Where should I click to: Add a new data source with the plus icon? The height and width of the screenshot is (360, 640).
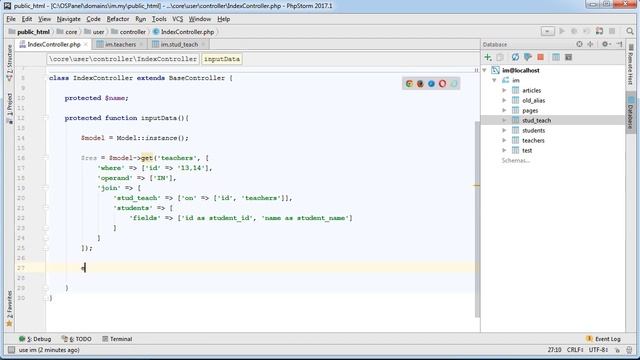[488, 57]
